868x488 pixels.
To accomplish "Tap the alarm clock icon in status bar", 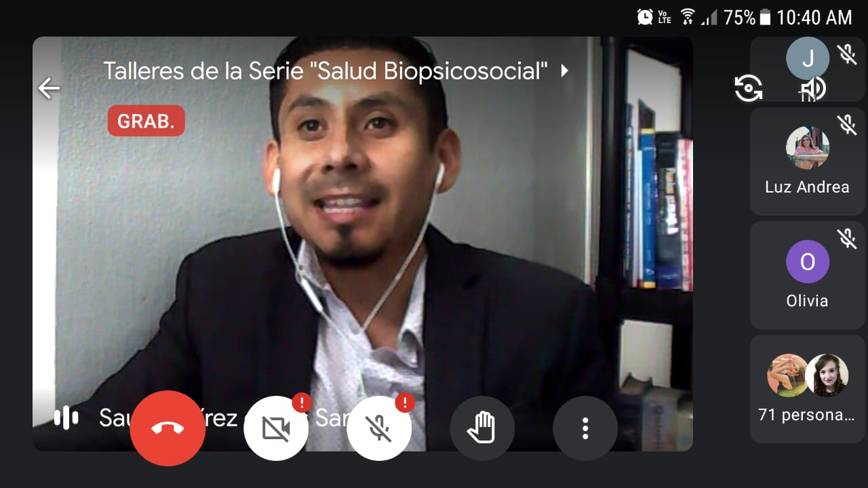I will pyautogui.click(x=644, y=17).
